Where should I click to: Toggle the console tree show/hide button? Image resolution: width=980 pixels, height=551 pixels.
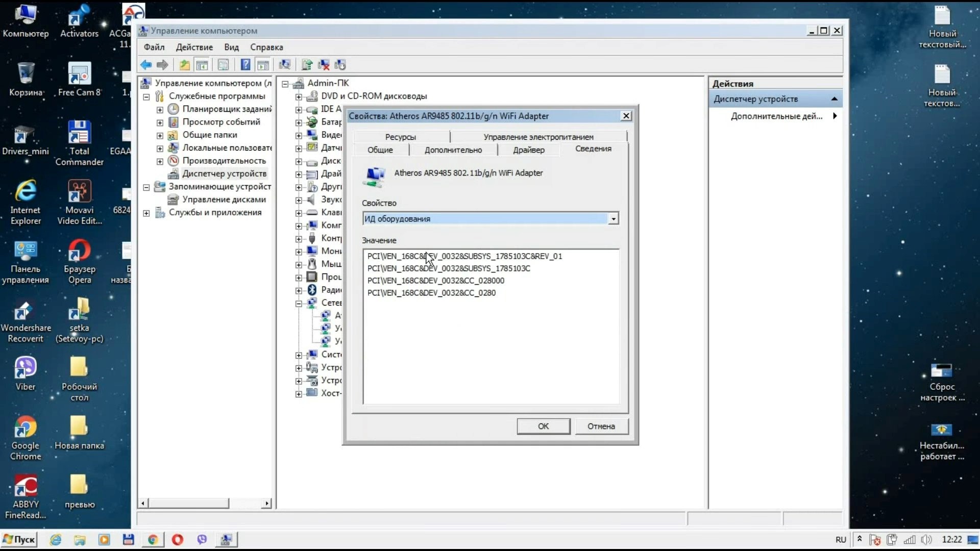click(202, 65)
